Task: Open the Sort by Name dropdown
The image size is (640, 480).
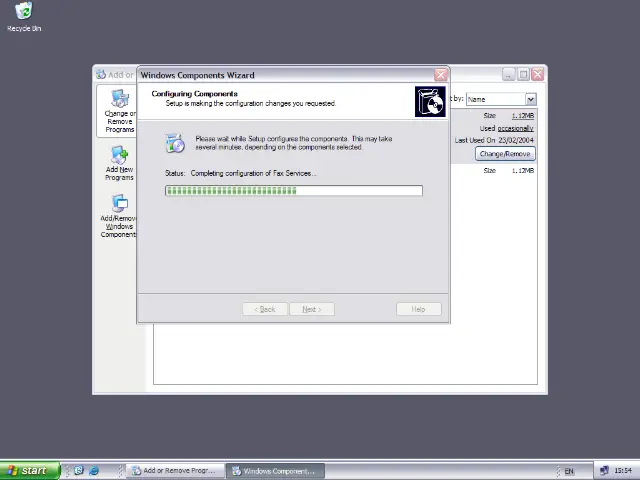Action: [531, 99]
